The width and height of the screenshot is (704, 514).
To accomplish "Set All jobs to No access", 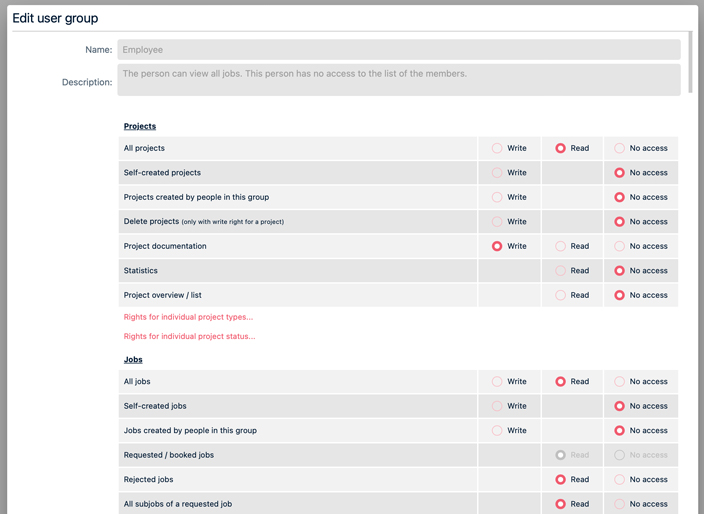I will pos(620,382).
